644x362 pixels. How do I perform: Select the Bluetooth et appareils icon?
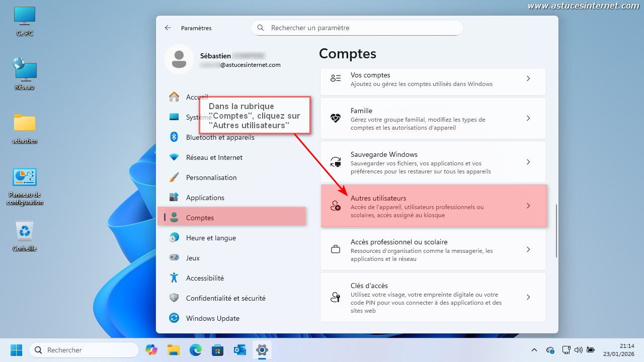(174, 137)
